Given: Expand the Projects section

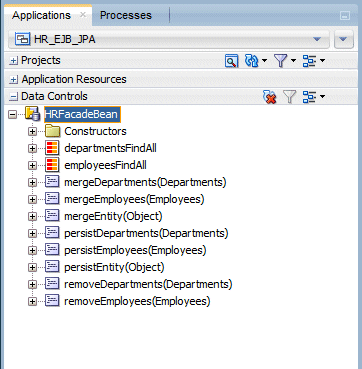Looking at the screenshot, I should [14, 61].
